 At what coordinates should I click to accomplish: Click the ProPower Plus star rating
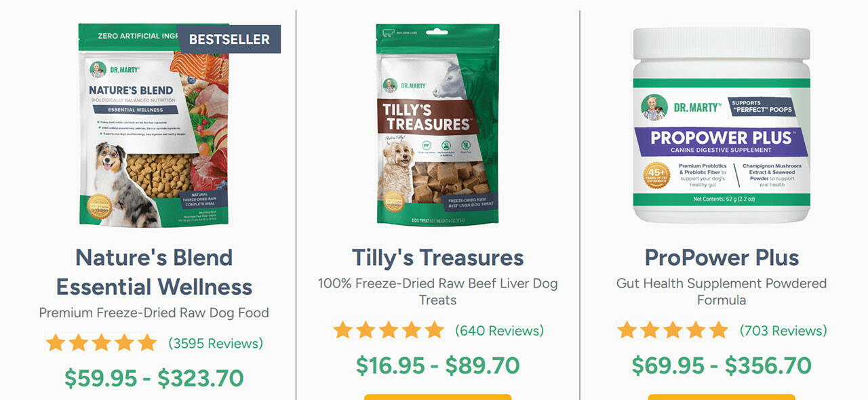(673, 331)
